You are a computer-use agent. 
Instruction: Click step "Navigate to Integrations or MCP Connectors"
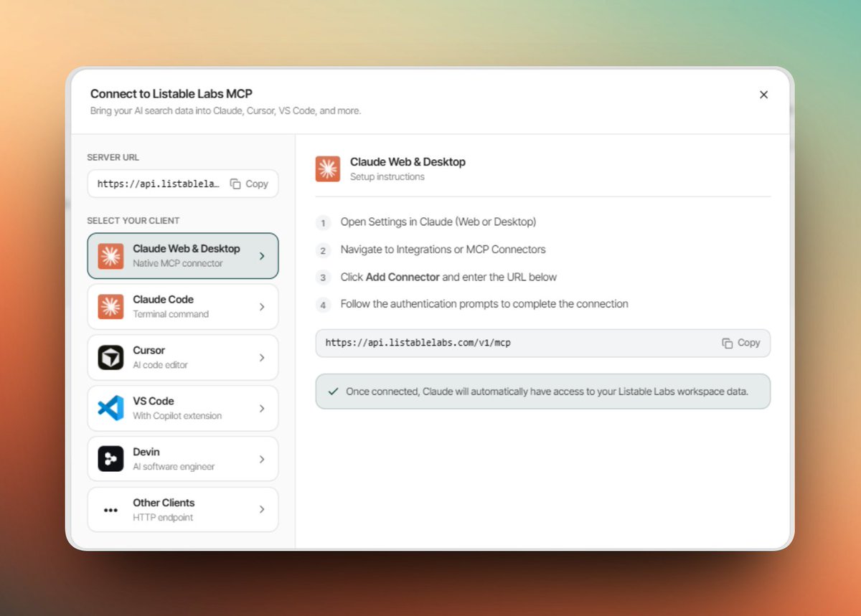click(x=443, y=250)
